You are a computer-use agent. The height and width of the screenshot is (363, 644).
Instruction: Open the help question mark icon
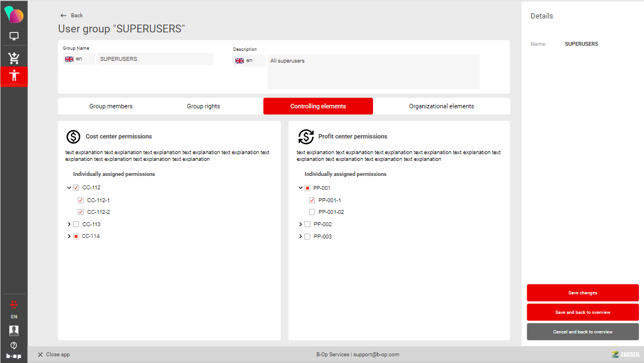click(14, 346)
